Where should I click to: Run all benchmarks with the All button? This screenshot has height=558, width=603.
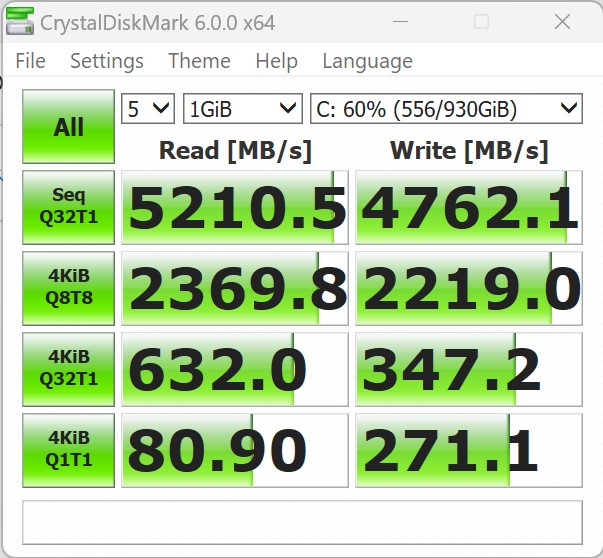[x=68, y=126]
